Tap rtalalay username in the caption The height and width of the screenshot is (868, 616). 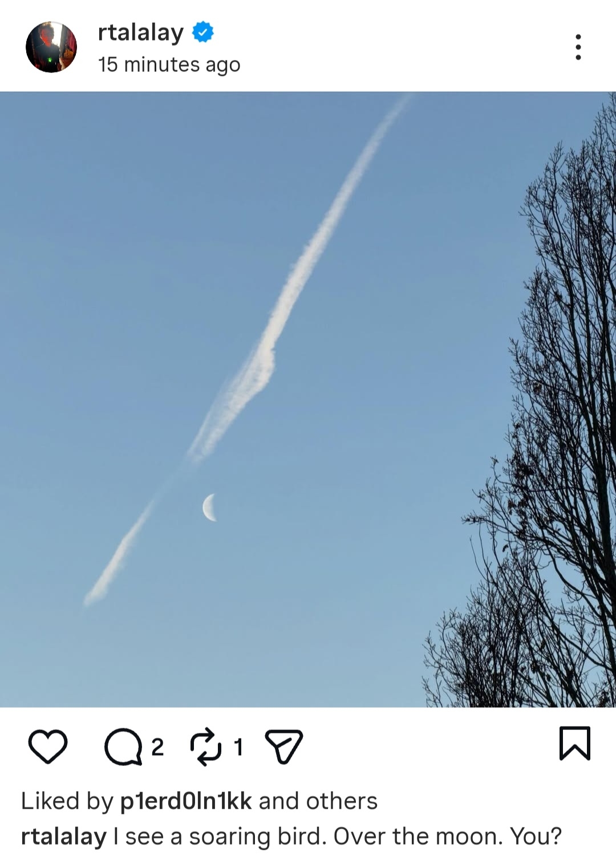click(64, 837)
